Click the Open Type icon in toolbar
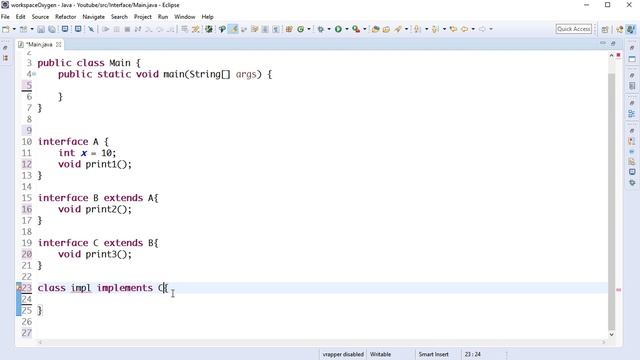Image resolution: width=640 pixels, height=360 pixels. (376, 29)
